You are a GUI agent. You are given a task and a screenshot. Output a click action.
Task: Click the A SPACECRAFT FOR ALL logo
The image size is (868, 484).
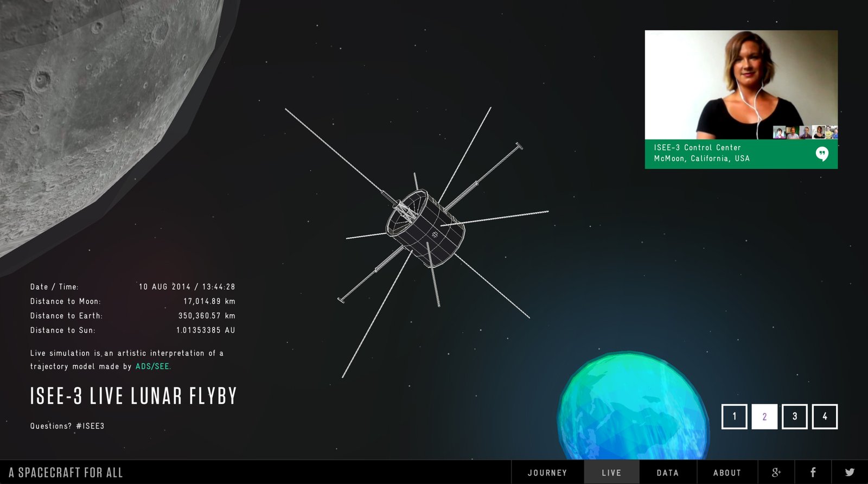[66, 473]
